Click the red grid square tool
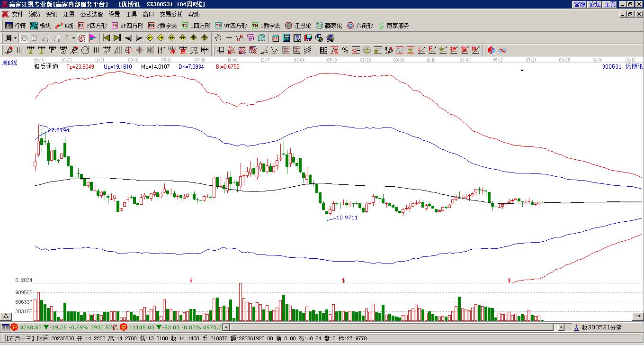This screenshot has height=345, width=644. pyautogui.click(x=286, y=50)
